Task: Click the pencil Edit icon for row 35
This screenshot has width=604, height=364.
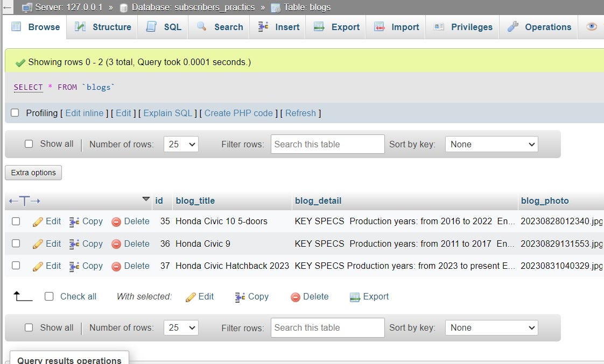Action: 38,222
